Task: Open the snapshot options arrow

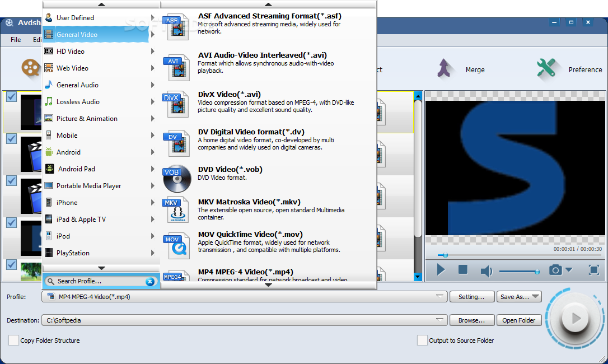Action: [x=569, y=270]
